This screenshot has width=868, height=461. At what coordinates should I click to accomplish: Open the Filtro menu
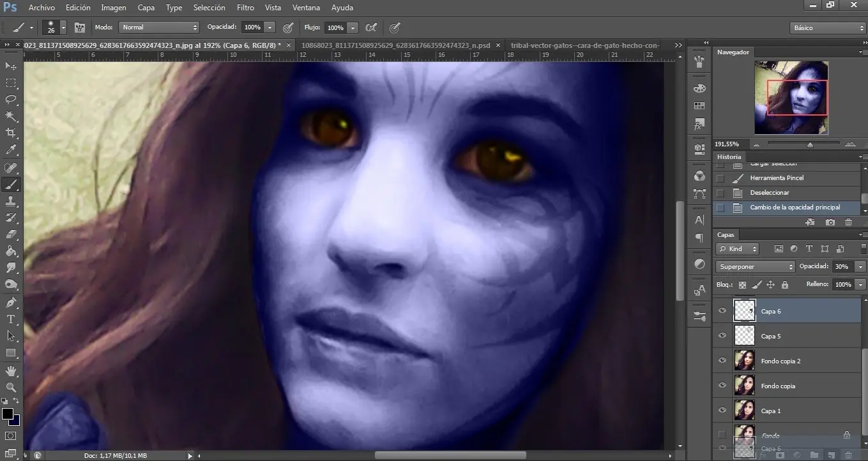click(245, 8)
